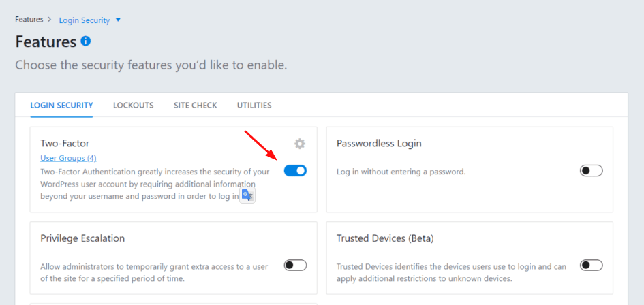Click the Two-Factor card title

click(65, 143)
